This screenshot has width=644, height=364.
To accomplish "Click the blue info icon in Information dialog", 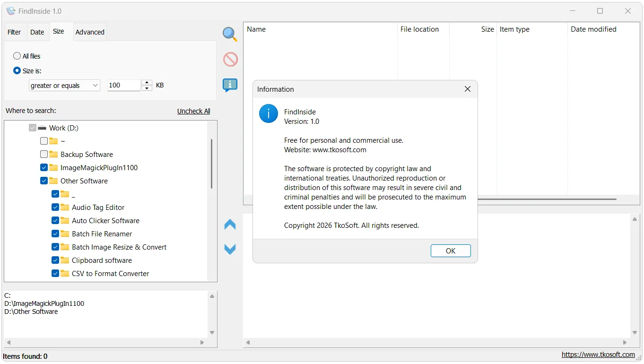I will pyautogui.click(x=268, y=113).
